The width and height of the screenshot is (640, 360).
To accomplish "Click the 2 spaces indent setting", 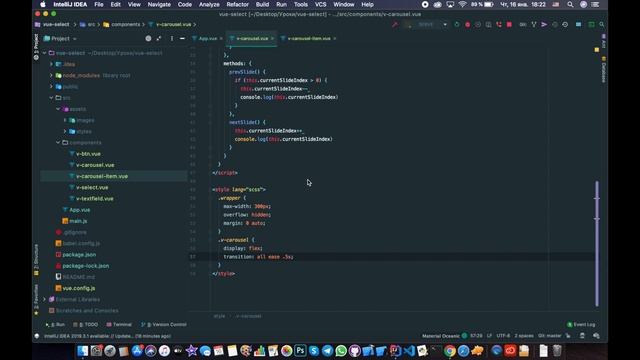I will pos(524,336).
